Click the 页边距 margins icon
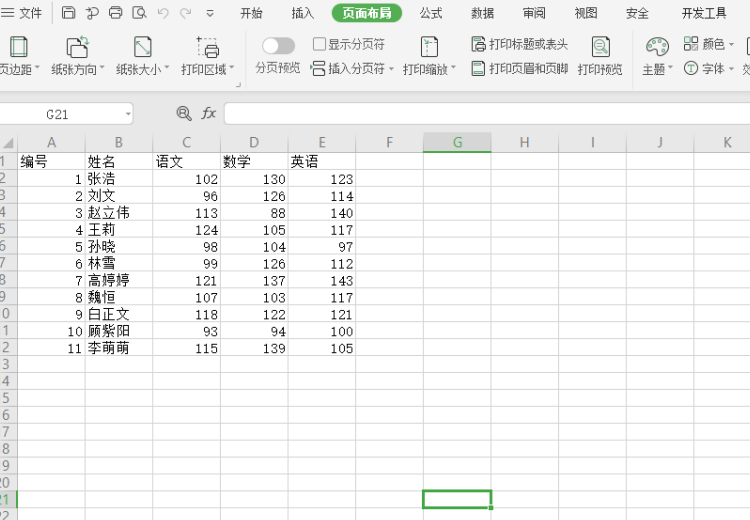The height and width of the screenshot is (520, 750). point(19,47)
